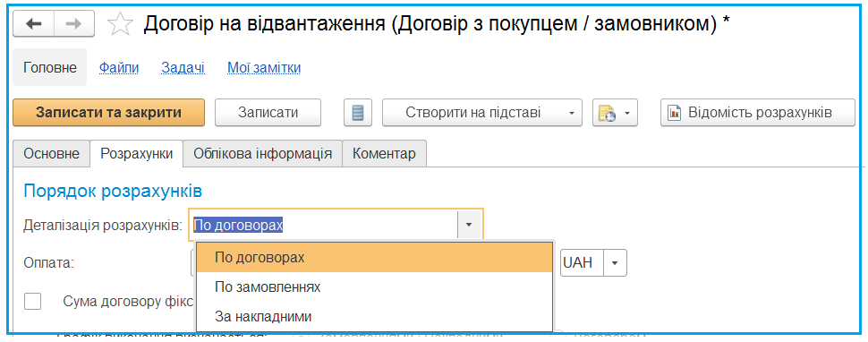Screen dimensions: 868x342
Task: Click the document-with-clock reports icon
Action: tap(606, 114)
